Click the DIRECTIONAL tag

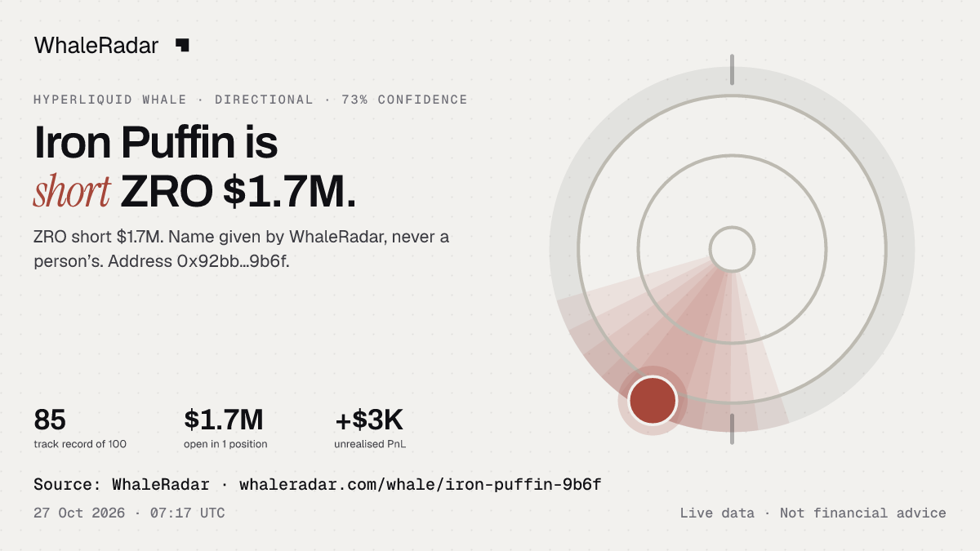(264, 100)
